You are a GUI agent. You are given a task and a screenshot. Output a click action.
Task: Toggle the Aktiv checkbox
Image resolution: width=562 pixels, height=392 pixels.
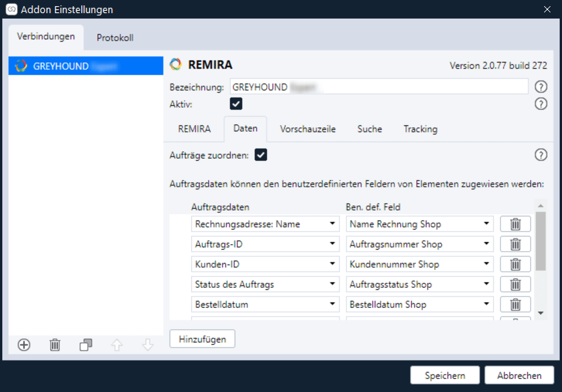[236, 104]
